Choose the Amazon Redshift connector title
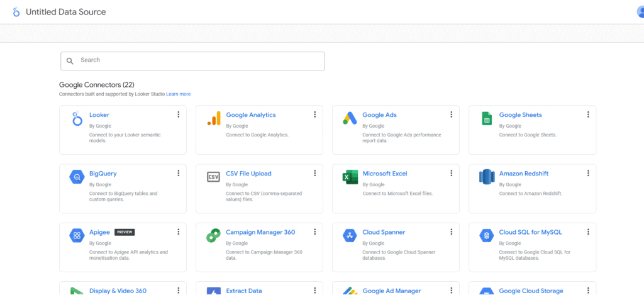 click(x=524, y=174)
